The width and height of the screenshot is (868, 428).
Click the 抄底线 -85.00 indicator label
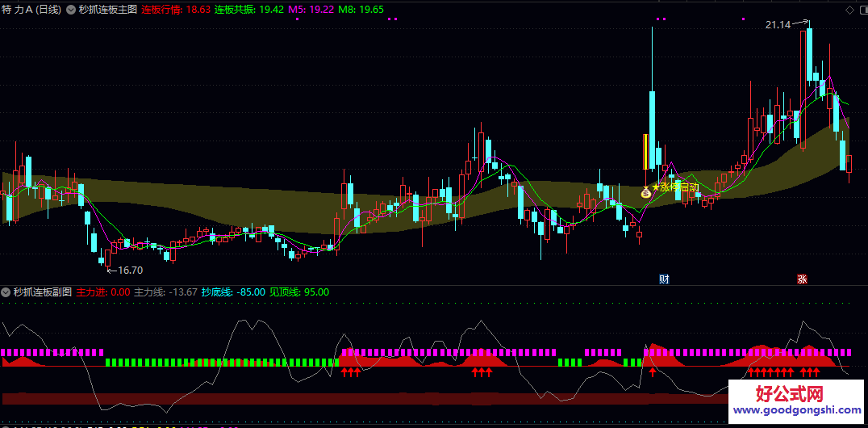(232, 292)
